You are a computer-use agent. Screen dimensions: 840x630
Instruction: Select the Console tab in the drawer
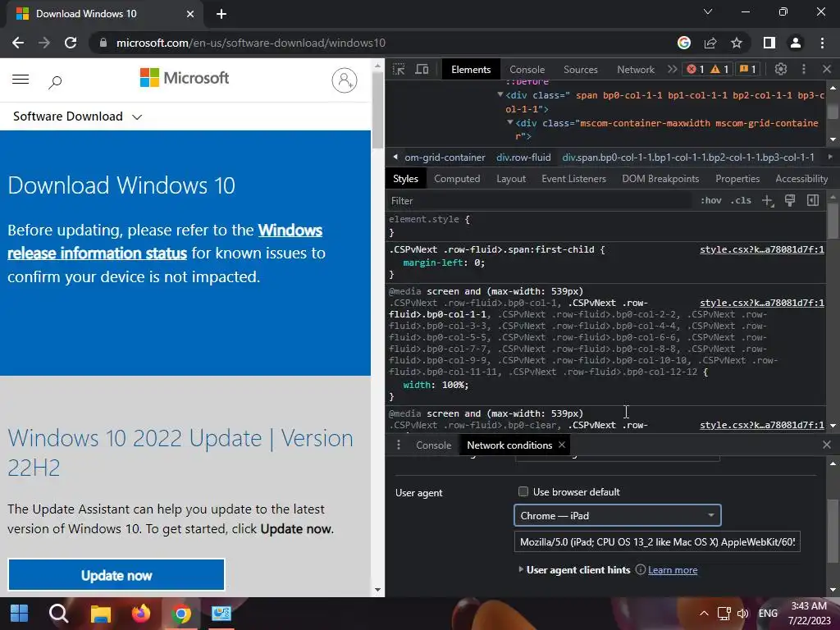(433, 445)
